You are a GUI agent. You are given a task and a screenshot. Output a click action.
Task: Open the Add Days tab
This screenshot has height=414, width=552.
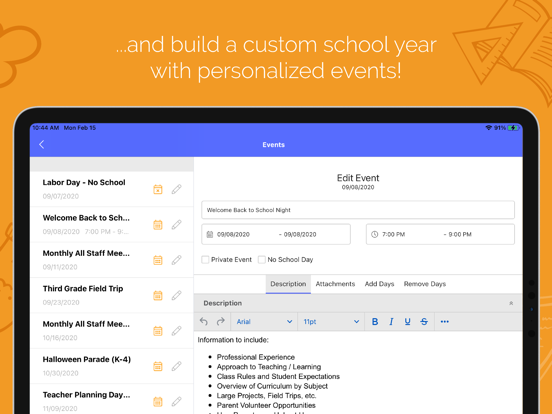(x=379, y=284)
